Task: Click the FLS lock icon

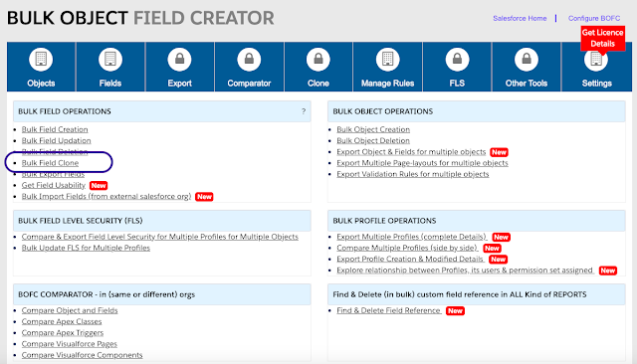Action: [x=457, y=60]
